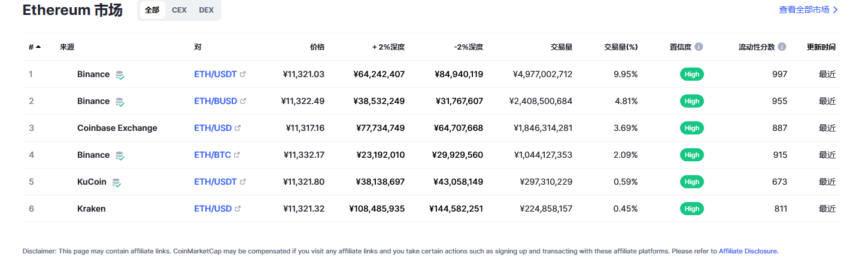868x257 pixels.
Task: Click the external link icon beside ETH/BUSD
Action: (x=243, y=102)
